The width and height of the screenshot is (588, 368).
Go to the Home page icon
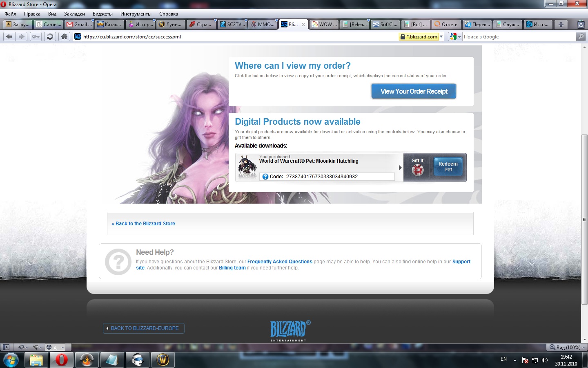(64, 36)
